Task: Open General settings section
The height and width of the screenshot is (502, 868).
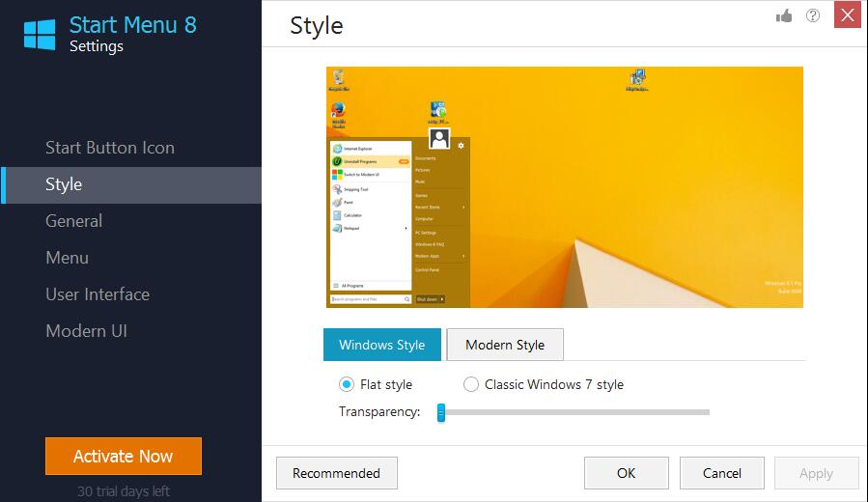Action: coord(73,221)
